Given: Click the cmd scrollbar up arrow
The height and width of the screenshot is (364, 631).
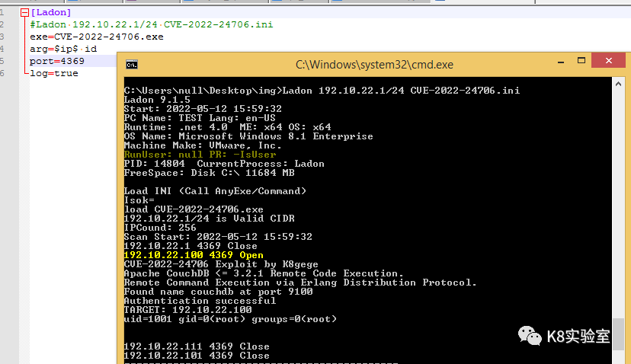Looking at the screenshot, I should (x=618, y=84).
